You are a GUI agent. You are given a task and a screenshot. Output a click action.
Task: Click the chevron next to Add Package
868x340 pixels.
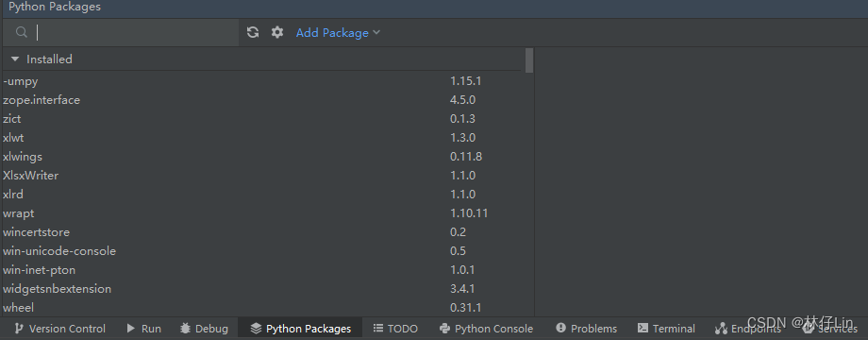click(376, 32)
